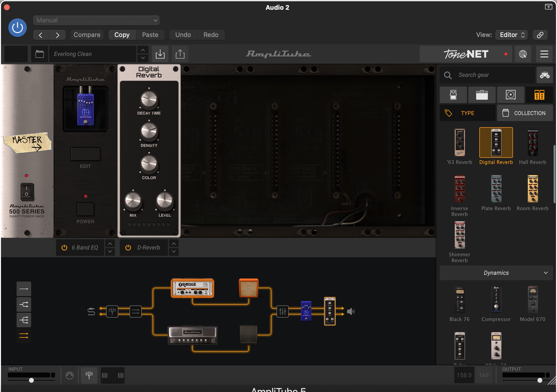Toggle 6 Band EQ power on/off
The width and height of the screenshot is (557, 392).
tap(64, 248)
